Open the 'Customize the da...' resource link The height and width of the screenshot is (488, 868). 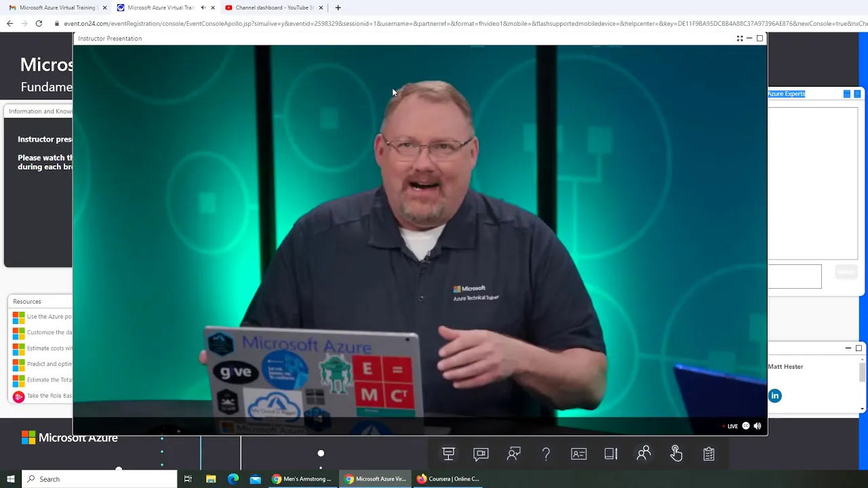[49, 332]
